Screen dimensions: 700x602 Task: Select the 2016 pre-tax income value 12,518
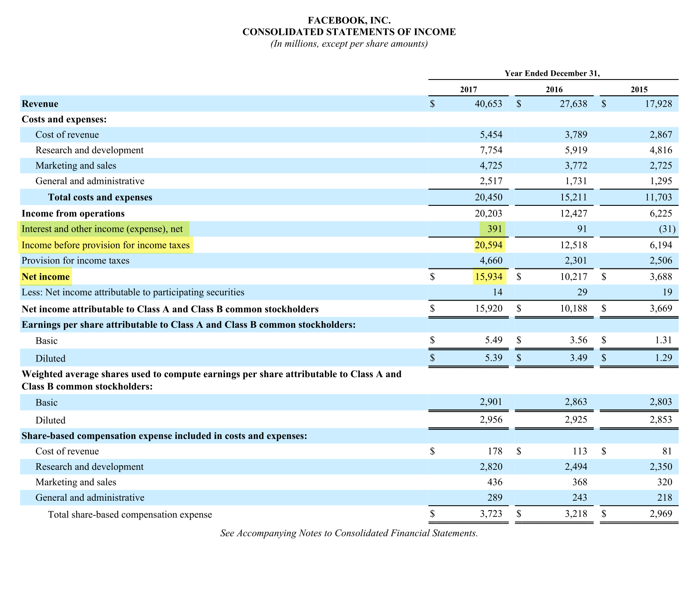pyautogui.click(x=574, y=245)
